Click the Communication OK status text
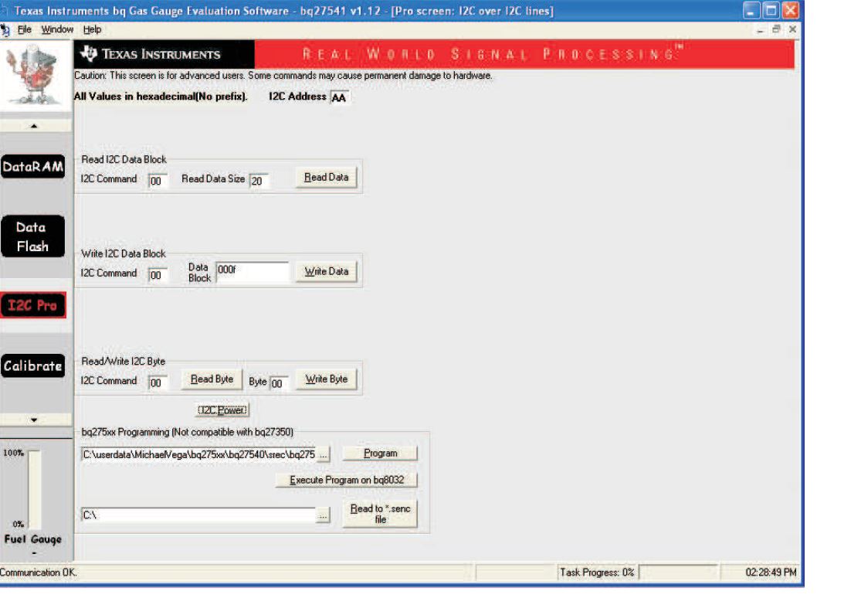 click(38, 573)
